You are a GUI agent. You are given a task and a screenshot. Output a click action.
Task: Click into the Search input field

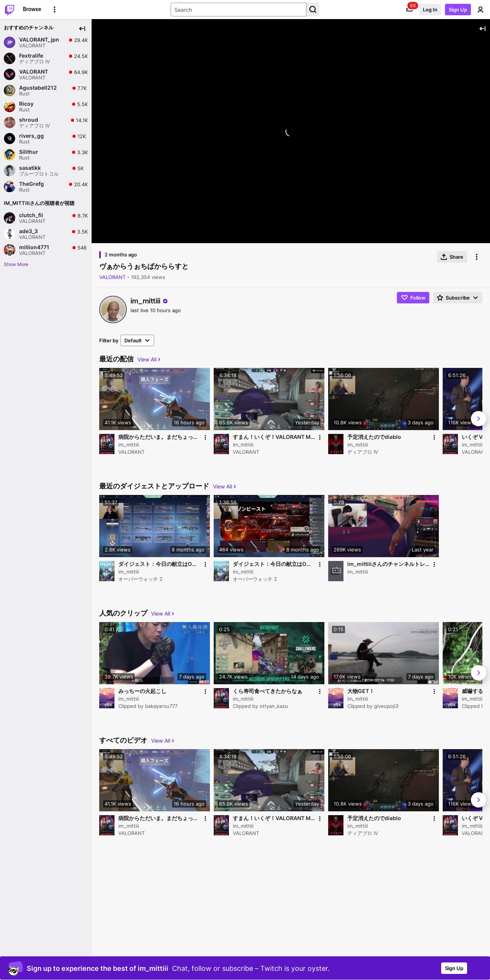click(239, 10)
